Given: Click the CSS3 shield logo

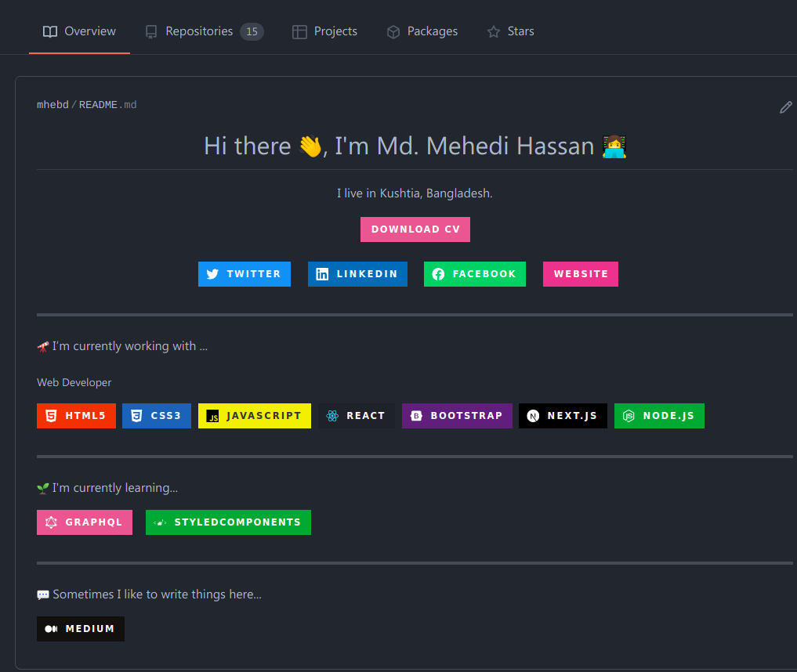Looking at the screenshot, I should [x=136, y=416].
